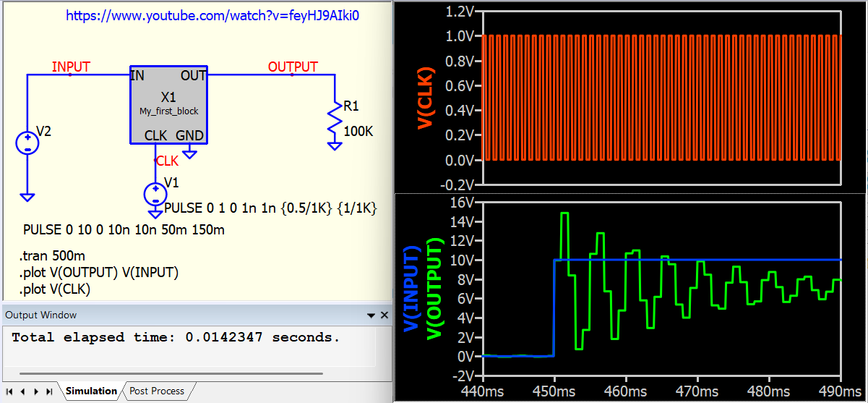Screen dimensions: 868x403
Task: Click the ground symbol below GND pin
Action: [189, 153]
